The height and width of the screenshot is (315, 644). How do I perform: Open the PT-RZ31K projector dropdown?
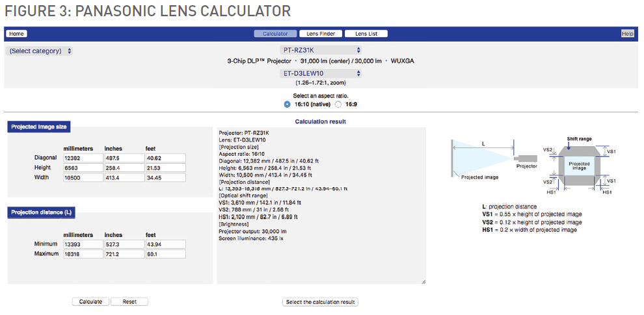click(321, 50)
